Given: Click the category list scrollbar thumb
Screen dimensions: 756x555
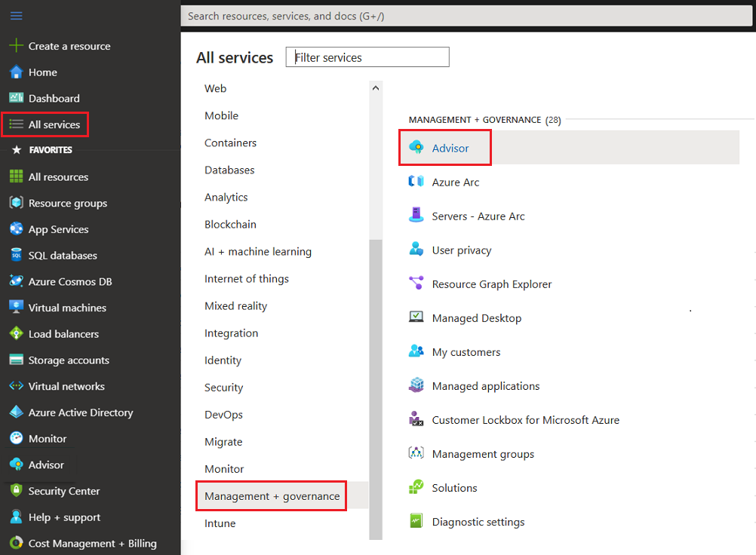Looking at the screenshot, I should tap(376, 389).
